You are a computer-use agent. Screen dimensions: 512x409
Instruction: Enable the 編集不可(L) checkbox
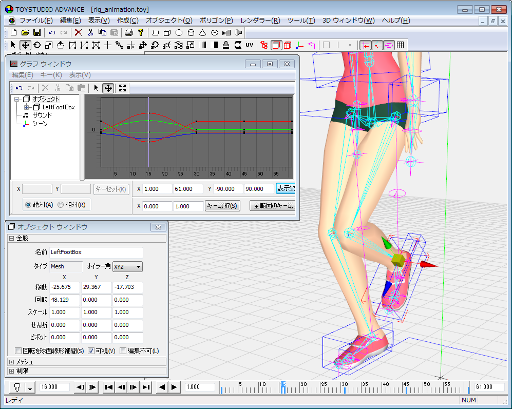[x=123, y=351]
